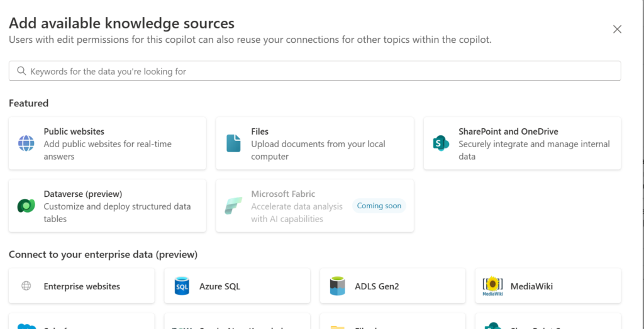Screen dimensions: 644x329
Task: Select the Files card title
Action: coord(260,131)
